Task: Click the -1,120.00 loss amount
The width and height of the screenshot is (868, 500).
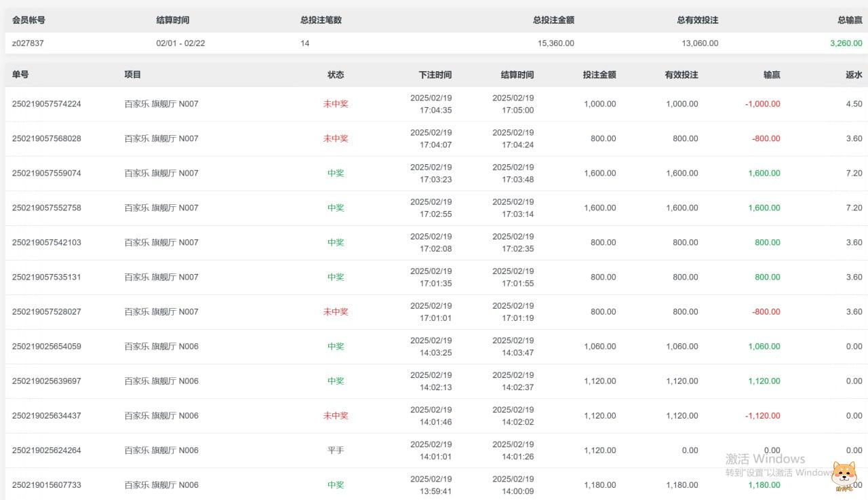Action: [764, 415]
